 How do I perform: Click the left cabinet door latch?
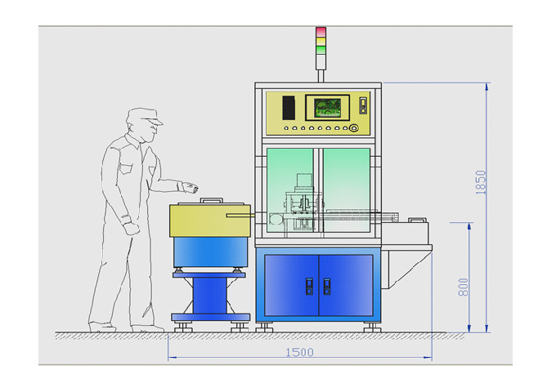[x=309, y=286]
